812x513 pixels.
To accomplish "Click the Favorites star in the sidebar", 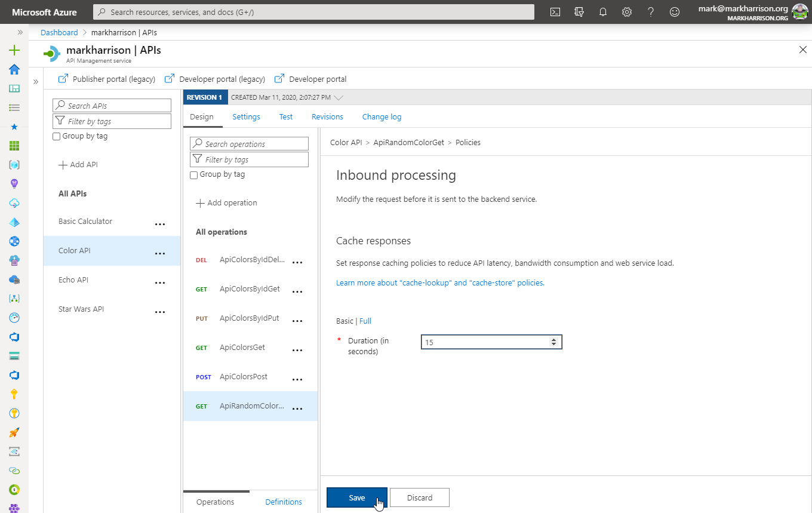I will (14, 127).
